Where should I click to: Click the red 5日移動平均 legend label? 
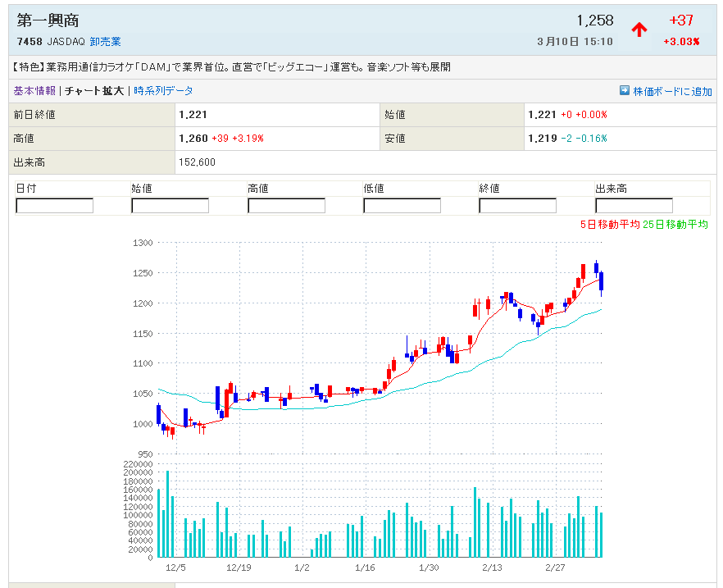click(x=610, y=225)
